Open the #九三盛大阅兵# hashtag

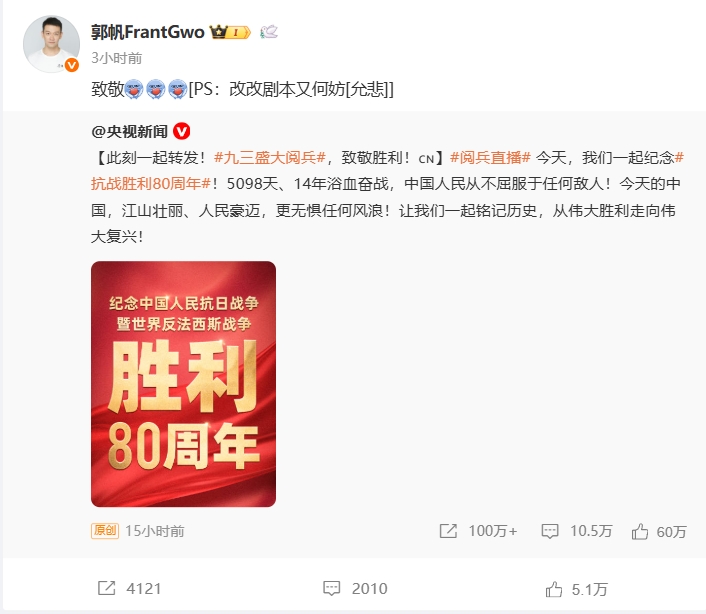270,158
